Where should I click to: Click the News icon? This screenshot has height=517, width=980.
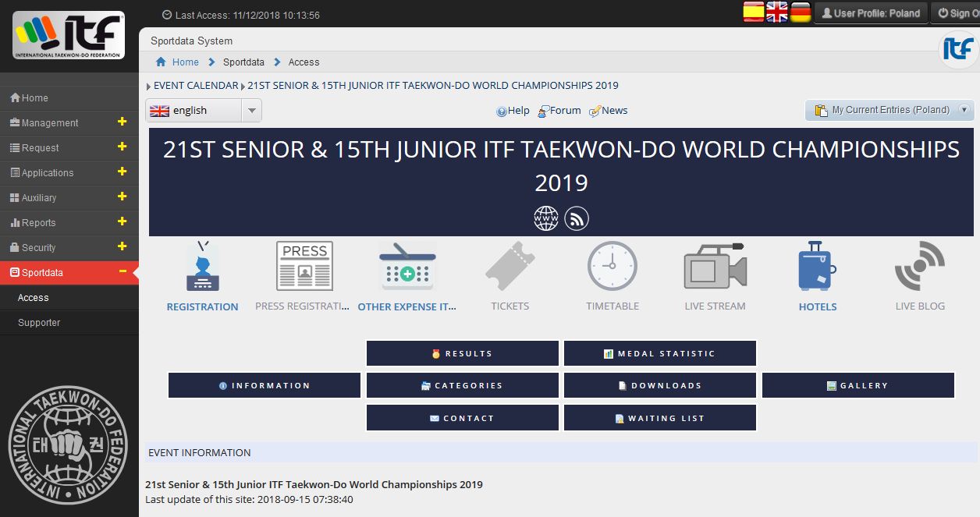pyautogui.click(x=595, y=112)
